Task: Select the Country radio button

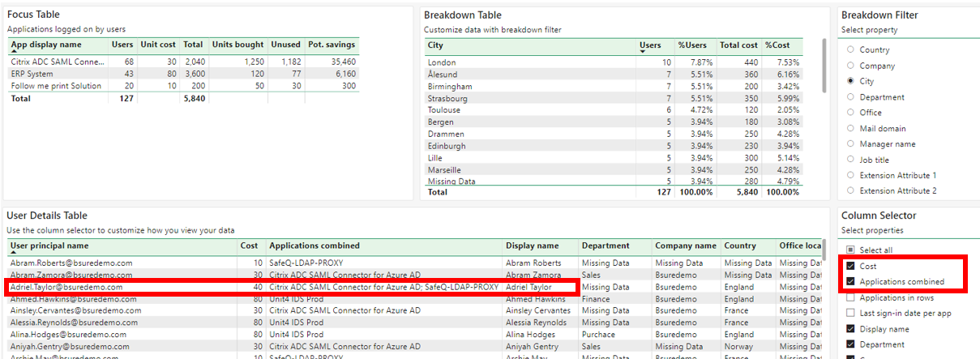Action: pyautogui.click(x=850, y=50)
